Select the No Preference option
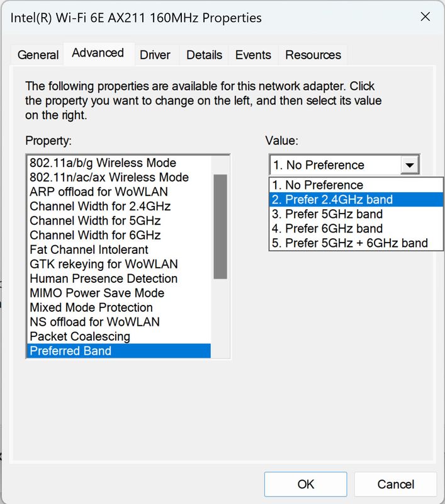This screenshot has height=504, width=445. (x=318, y=185)
